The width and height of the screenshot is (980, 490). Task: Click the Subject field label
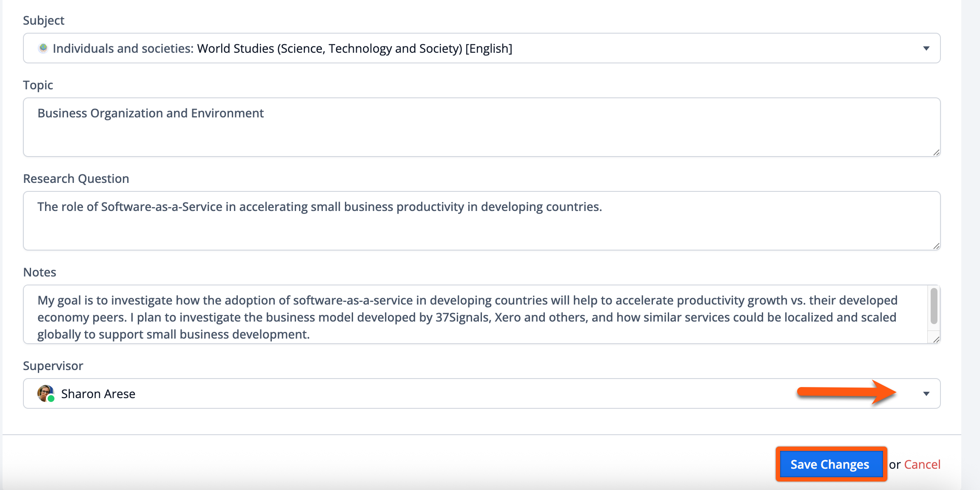[x=44, y=20]
